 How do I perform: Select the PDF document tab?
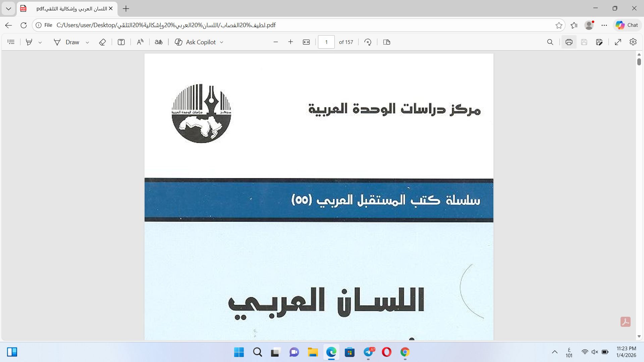pos(67,8)
